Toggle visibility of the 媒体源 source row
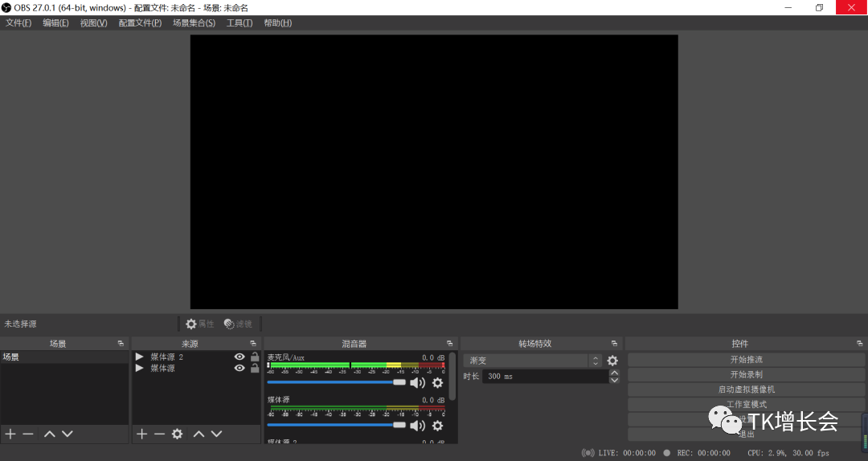This screenshot has height=461, width=868. point(240,368)
